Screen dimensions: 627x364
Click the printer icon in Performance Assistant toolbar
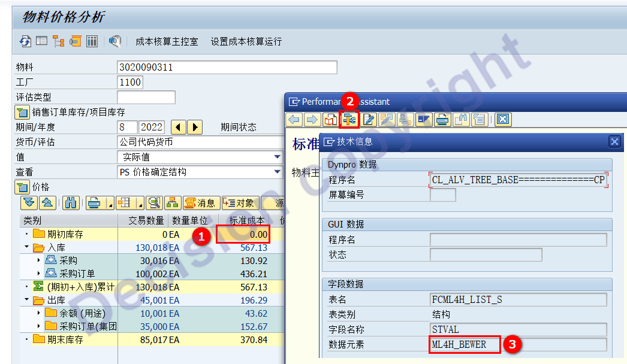pos(442,119)
